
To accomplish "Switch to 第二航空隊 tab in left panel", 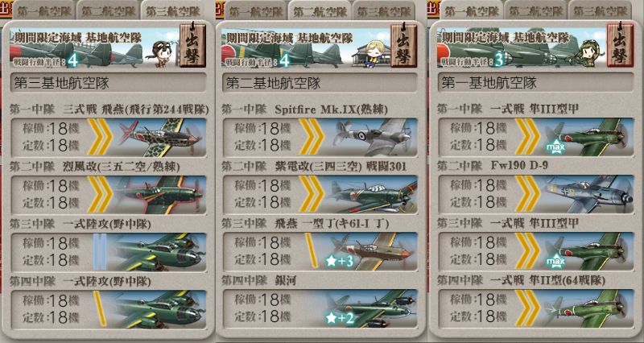I will (x=109, y=10).
